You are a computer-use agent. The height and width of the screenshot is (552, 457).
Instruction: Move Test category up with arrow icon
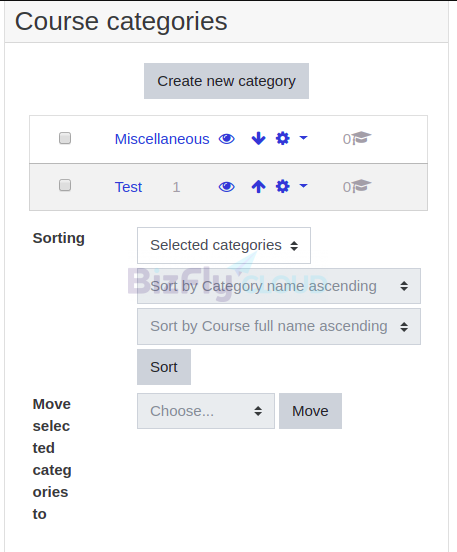point(258,186)
